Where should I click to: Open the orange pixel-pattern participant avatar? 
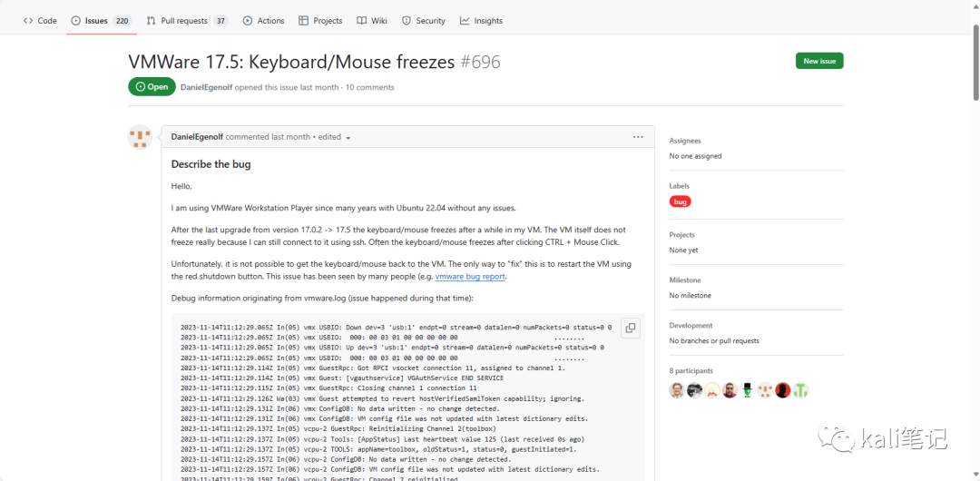click(x=766, y=390)
